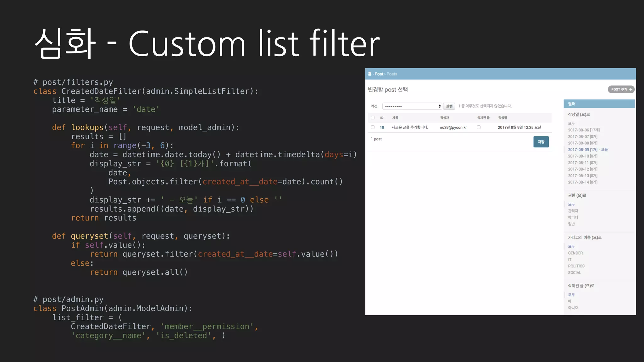The width and height of the screenshot is (644, 362).
Task: Toggle the 삭제된 글 checkbox in row 18
Action: click(479, 127)
